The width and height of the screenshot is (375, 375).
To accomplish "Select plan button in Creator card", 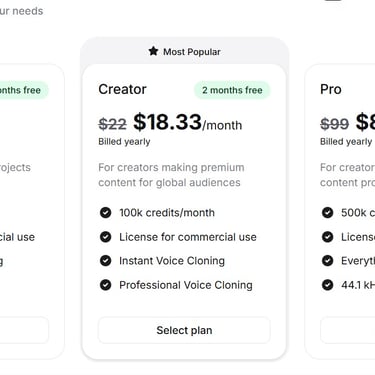I will (184, 330).
